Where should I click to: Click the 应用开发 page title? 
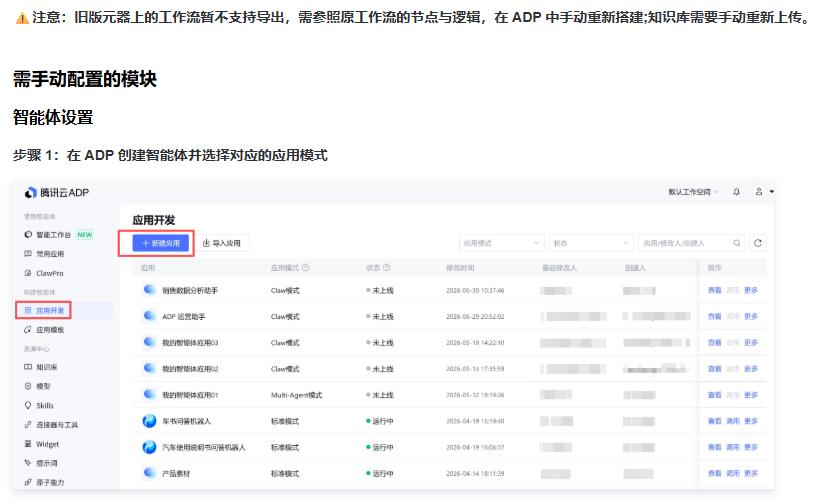154,220
